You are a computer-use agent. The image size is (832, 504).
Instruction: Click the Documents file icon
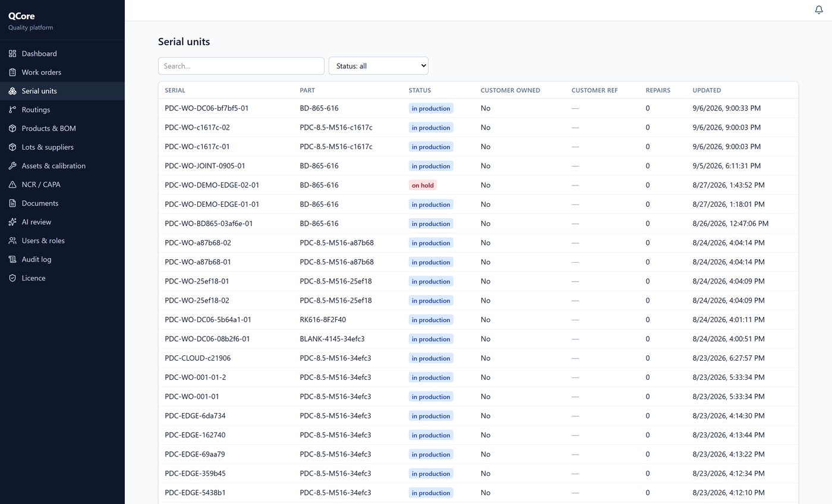(x=12, y=203)
